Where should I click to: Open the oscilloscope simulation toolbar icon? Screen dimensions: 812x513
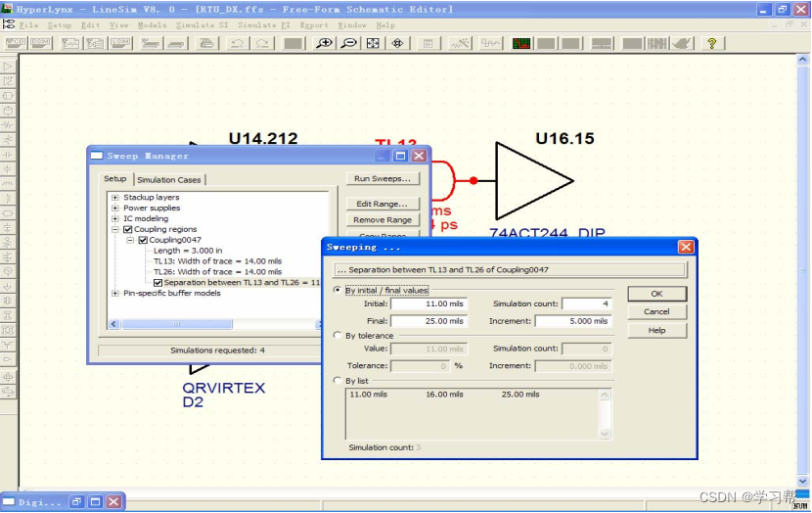pos(460,43)
